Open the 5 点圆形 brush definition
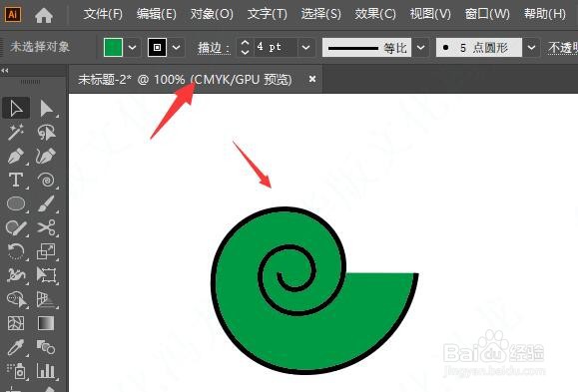Image resolution: width=578 pixels, height=392 pixels. (479, 48)
